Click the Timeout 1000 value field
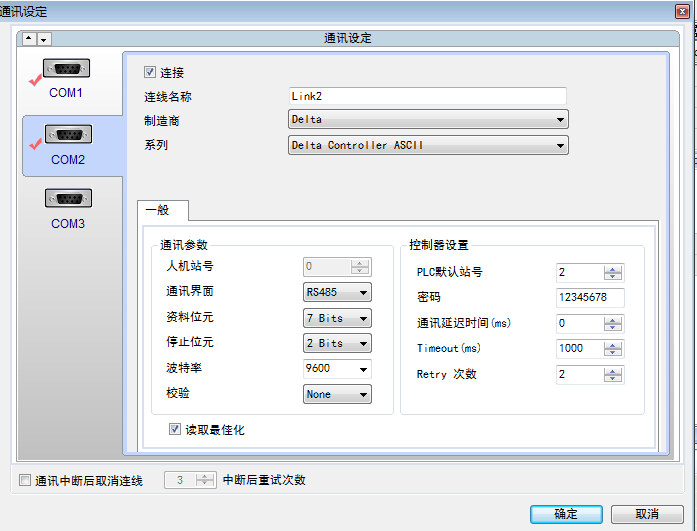Viewport: 697px width, 531px height. tap(580, 349)
